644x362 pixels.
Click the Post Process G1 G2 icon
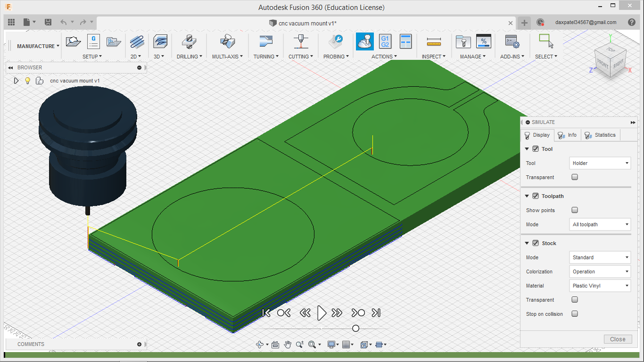(x=385, y=41)
